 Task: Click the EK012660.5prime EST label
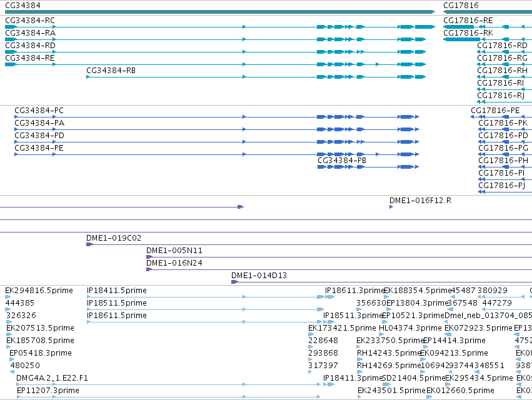(460, 391)
